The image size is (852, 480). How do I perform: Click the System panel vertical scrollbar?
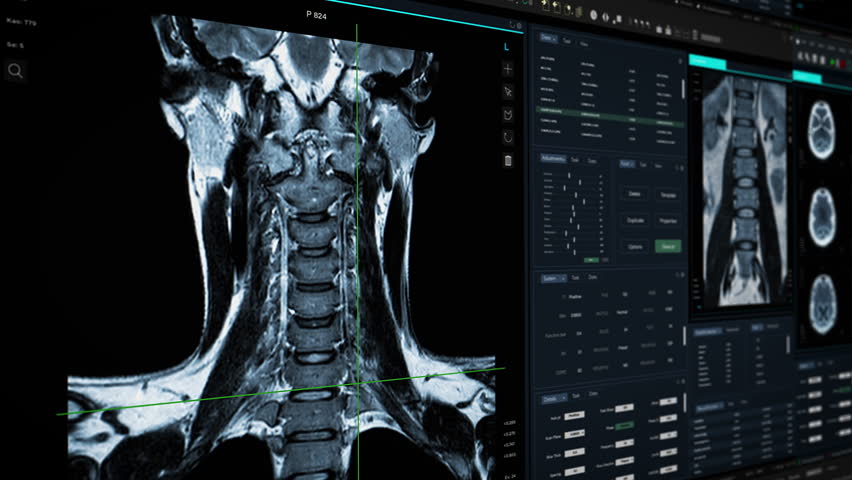tap(684, 336)
